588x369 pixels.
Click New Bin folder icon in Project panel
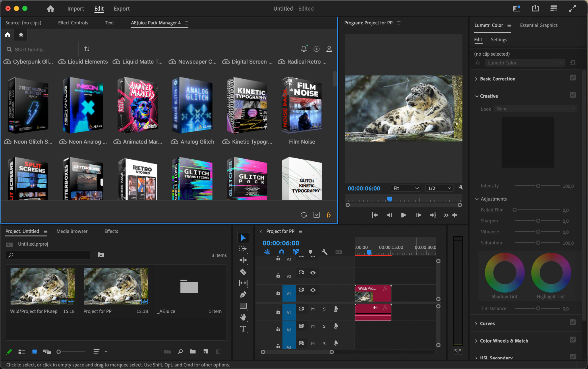[193, 351]
